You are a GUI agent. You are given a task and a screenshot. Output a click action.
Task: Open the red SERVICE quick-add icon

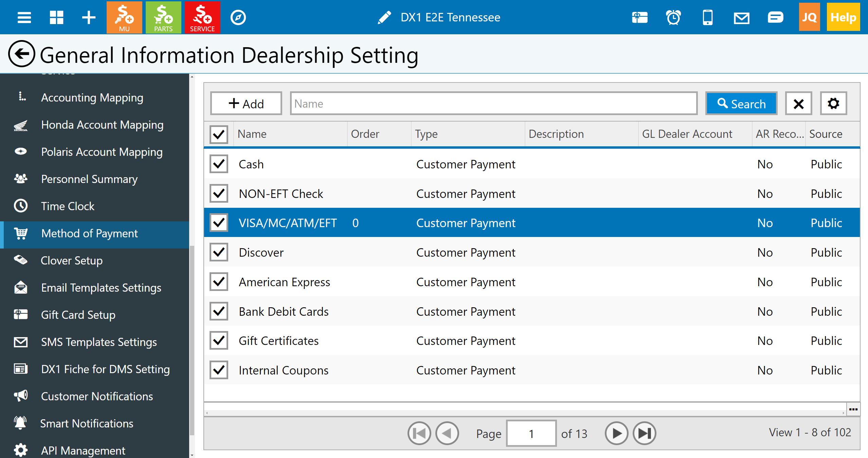(202, 17)
